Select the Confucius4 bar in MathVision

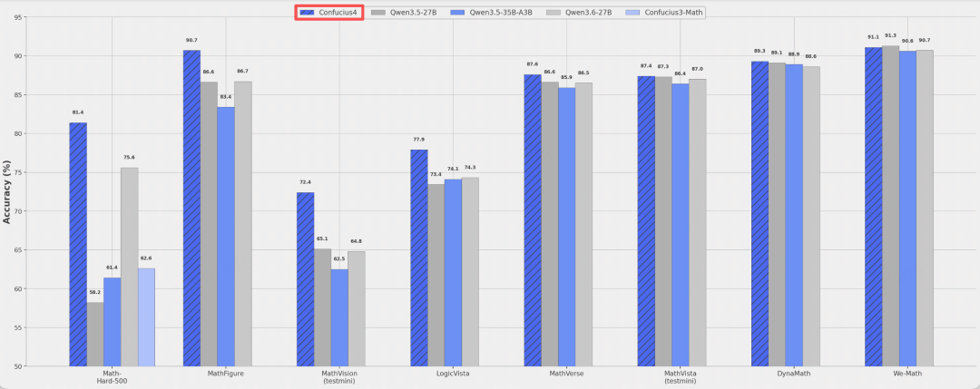(x=305, y=279)
